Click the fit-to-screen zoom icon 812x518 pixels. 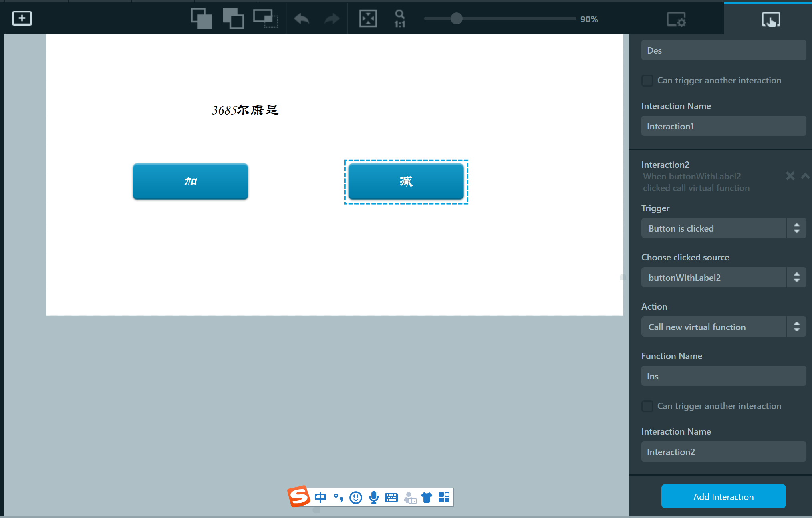coord(367,18)
